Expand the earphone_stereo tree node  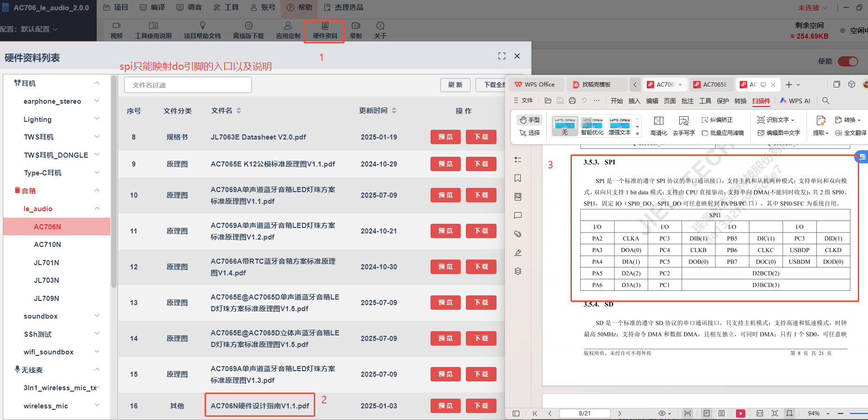(x=97, y=101)
